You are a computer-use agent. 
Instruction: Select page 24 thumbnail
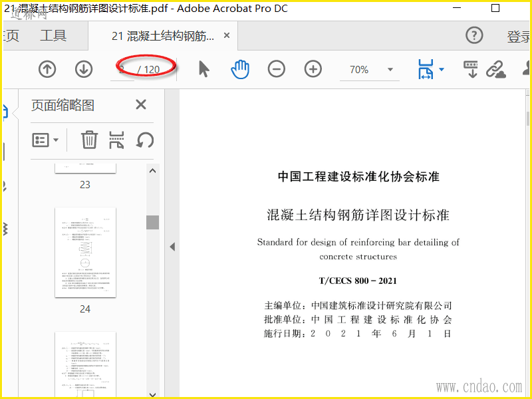point(85,253)
